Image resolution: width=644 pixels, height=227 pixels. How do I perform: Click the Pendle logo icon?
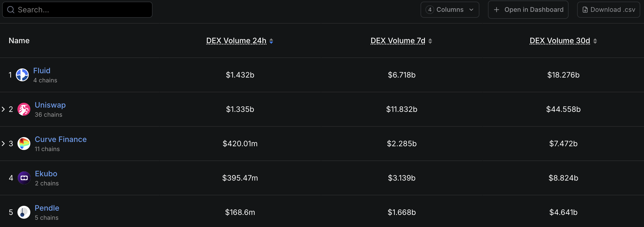(24, 212)
